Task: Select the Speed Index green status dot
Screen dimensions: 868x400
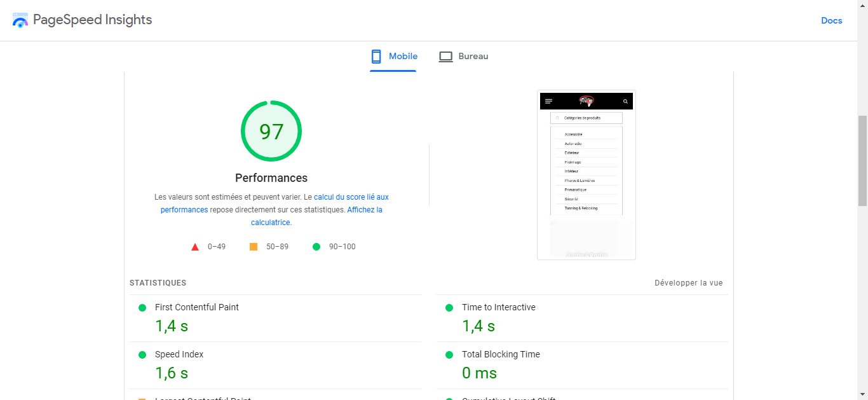Action: pos(142,355)
